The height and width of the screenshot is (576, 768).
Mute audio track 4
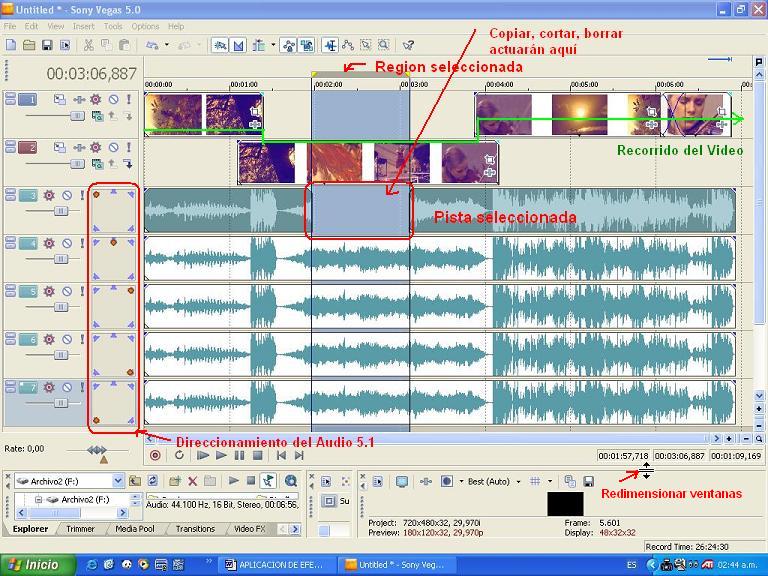67,243
